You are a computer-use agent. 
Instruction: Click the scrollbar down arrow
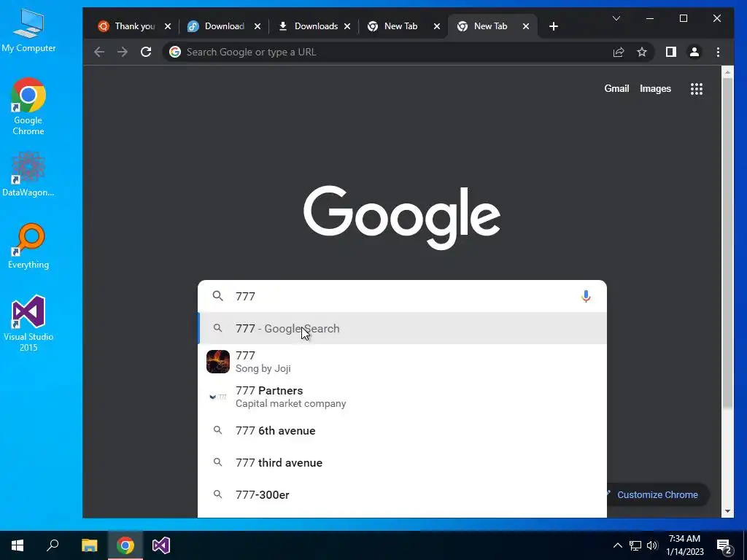[x=727, y=511]
